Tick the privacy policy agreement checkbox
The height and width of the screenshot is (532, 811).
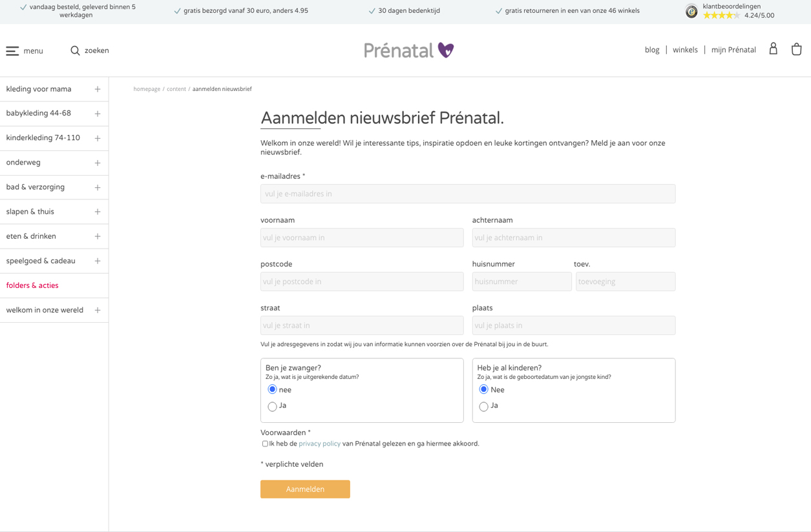(x=265, y=444)
